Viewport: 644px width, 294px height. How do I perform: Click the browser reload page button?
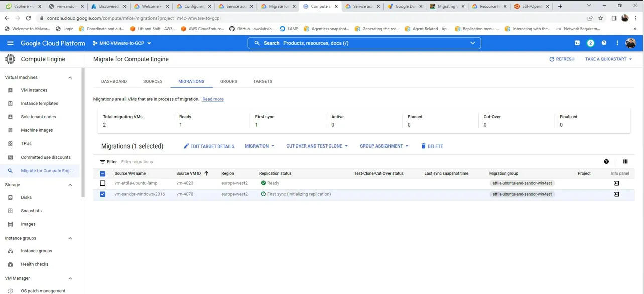[29, 18]
